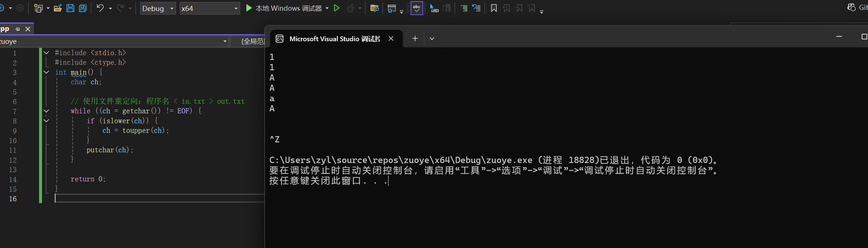
Task: Toggle the abc spell checker
Action: 416,8
